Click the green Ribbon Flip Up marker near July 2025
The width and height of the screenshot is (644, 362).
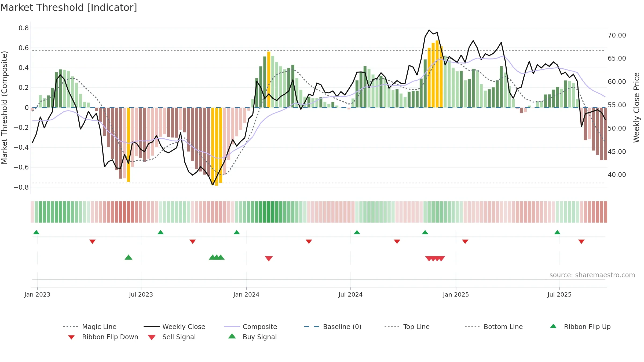click(557, 232)
